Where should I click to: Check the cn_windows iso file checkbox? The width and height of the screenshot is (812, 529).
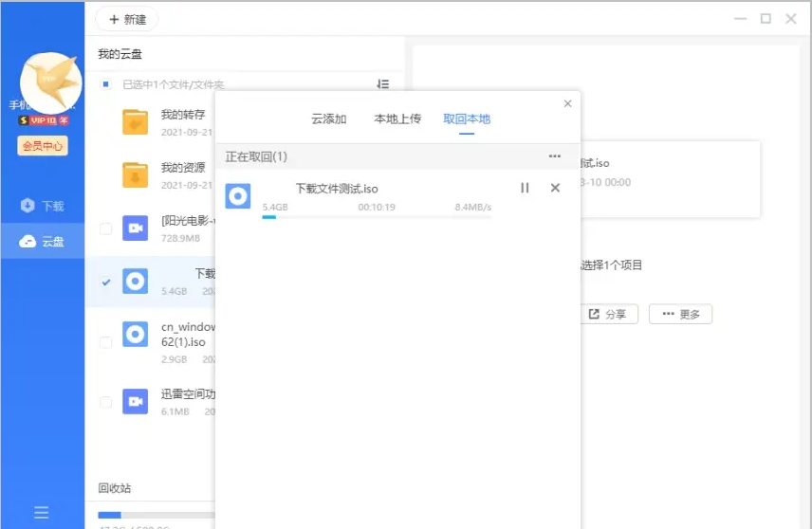coord(105,341)
